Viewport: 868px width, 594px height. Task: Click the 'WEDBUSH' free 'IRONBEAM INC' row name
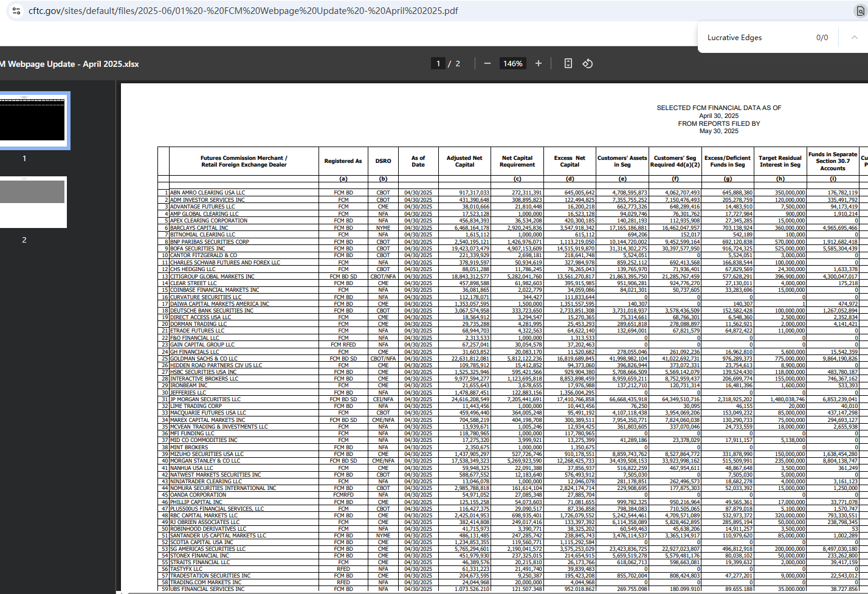click(x=188, y=385)
